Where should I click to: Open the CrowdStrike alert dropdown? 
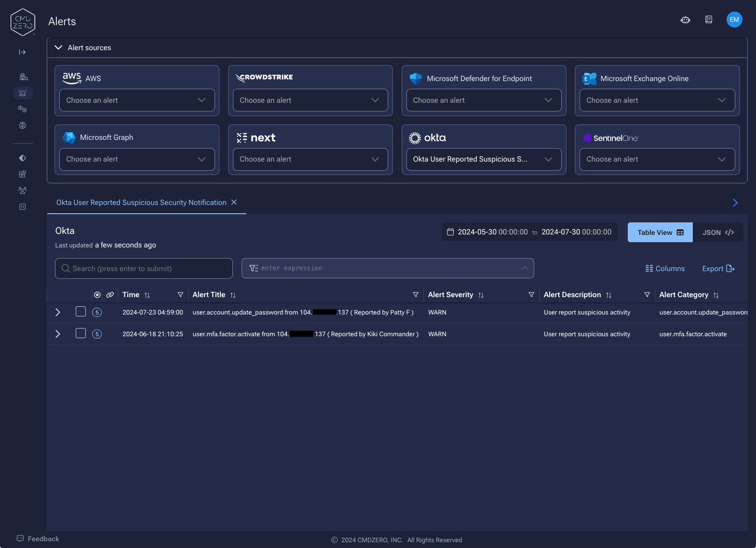point(310,100)
